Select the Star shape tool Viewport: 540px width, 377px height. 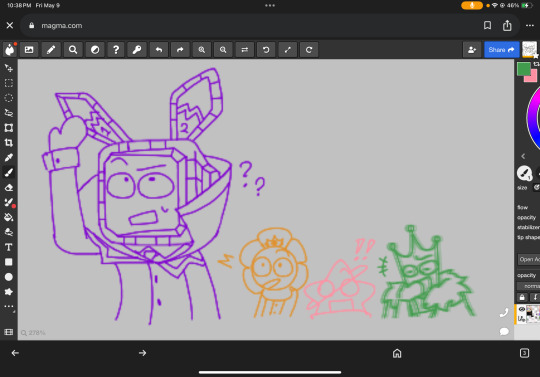click(x=9, y=292)
